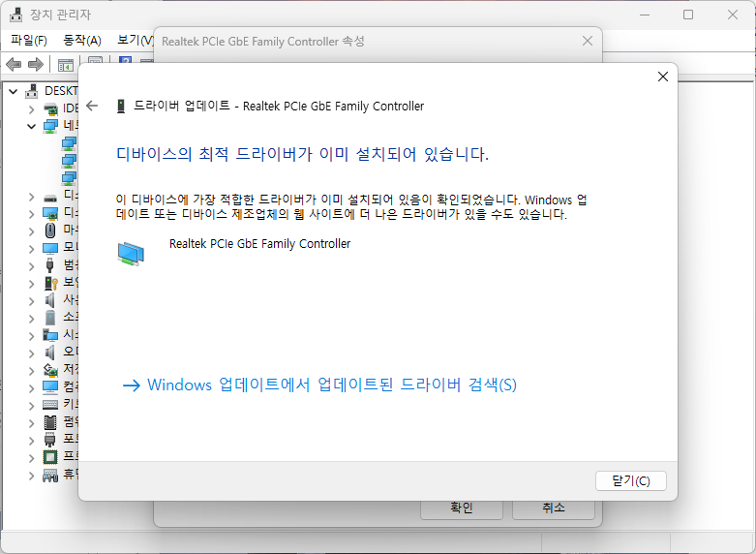Select the human interface devices icon in 휴 row
756x554 pixels.
click(50, 475)
